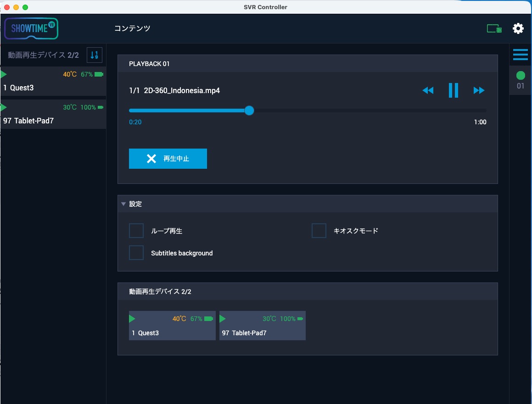Click sidebar Quest3 battery icon at 67%
532x404 pixels.
(x=99, y=74)
